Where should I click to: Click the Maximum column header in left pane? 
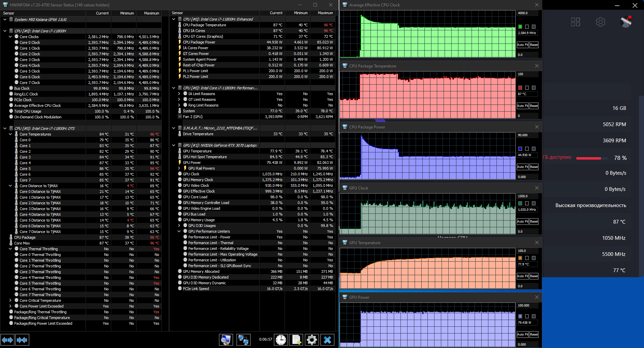click(151, 13)
